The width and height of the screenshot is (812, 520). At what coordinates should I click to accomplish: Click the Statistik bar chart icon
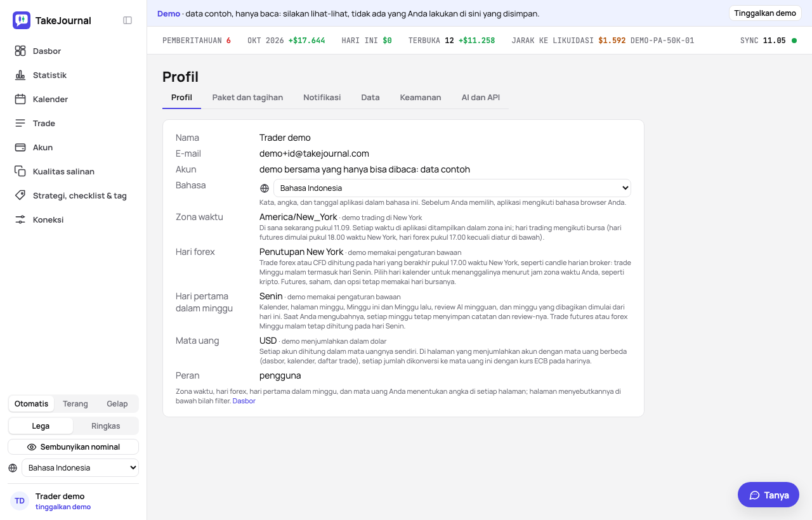(x=20, y=75)
